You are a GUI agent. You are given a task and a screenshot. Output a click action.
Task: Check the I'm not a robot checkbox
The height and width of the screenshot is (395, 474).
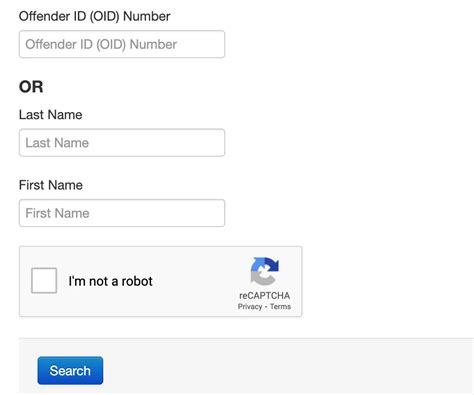(44, 281)
